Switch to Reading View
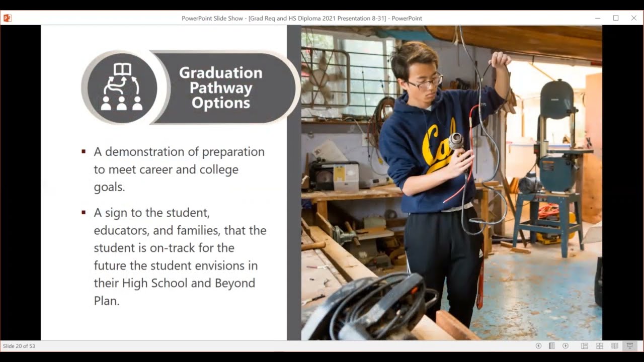This screenshot has width=644, height=362. 615,346
